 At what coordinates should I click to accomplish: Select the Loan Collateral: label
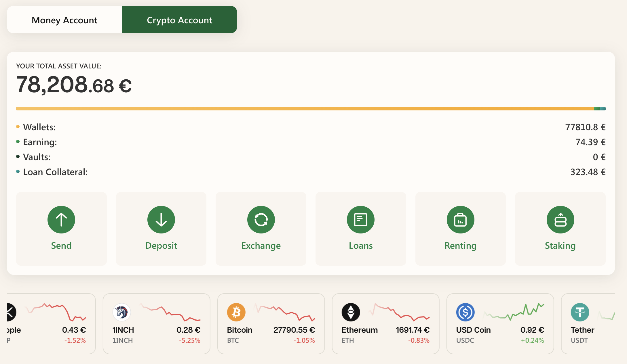pyautogui.click(x=55, y=172)
